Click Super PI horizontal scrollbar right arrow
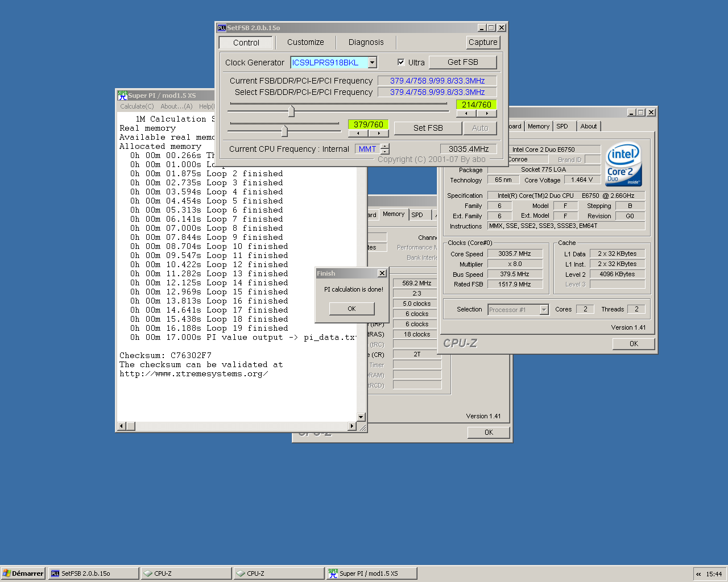The width and height of the screenshot is (728, 582). click(352, 426)
